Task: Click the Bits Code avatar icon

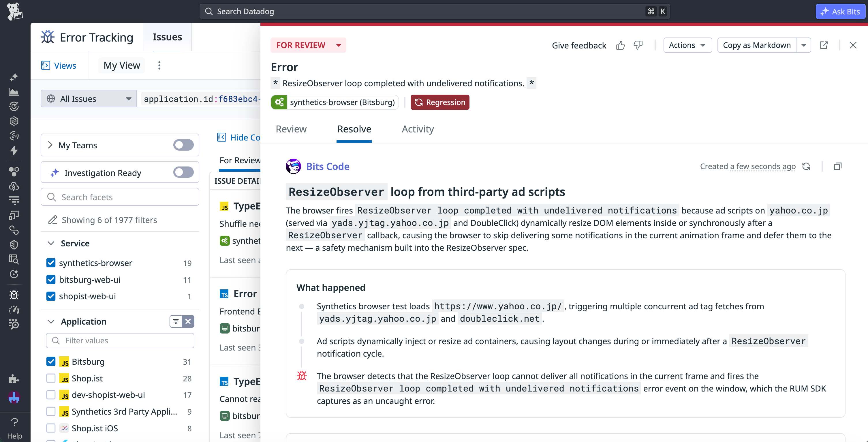Action: 293,166
